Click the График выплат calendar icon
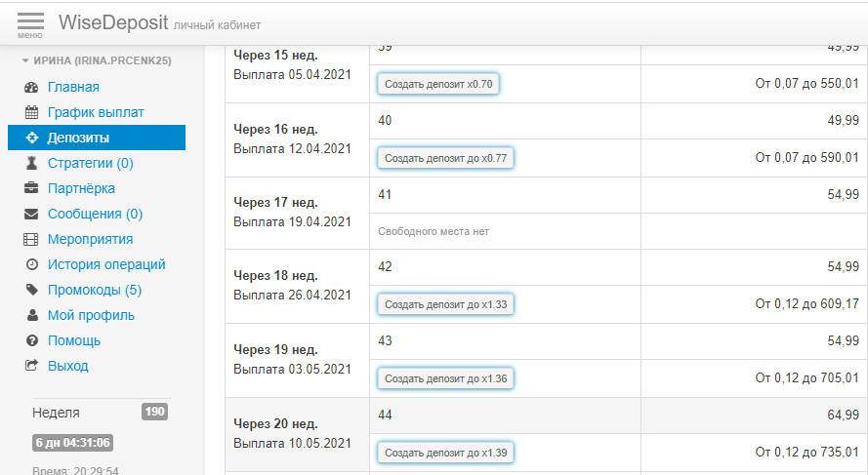 [31, 113]
